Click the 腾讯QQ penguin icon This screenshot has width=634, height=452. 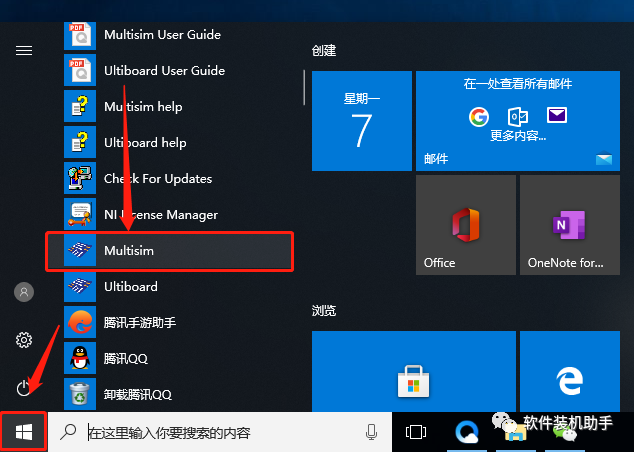(80, 358)
